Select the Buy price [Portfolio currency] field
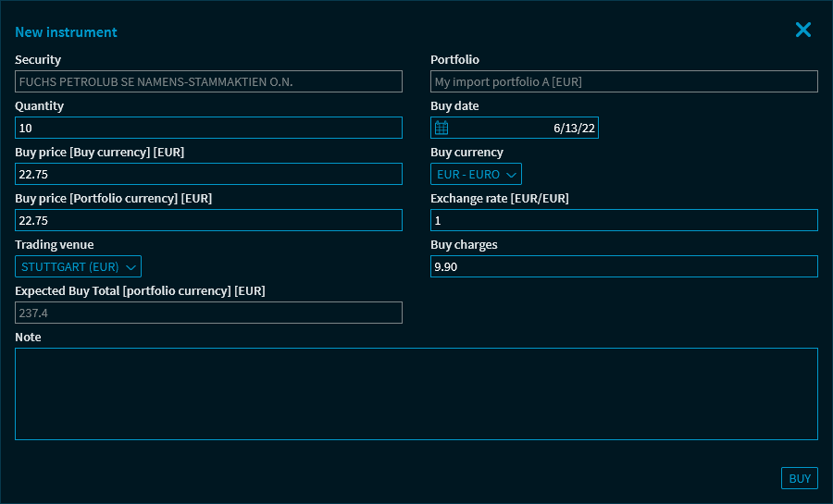This screenshot has height=504, width=833. coord(208,221)
